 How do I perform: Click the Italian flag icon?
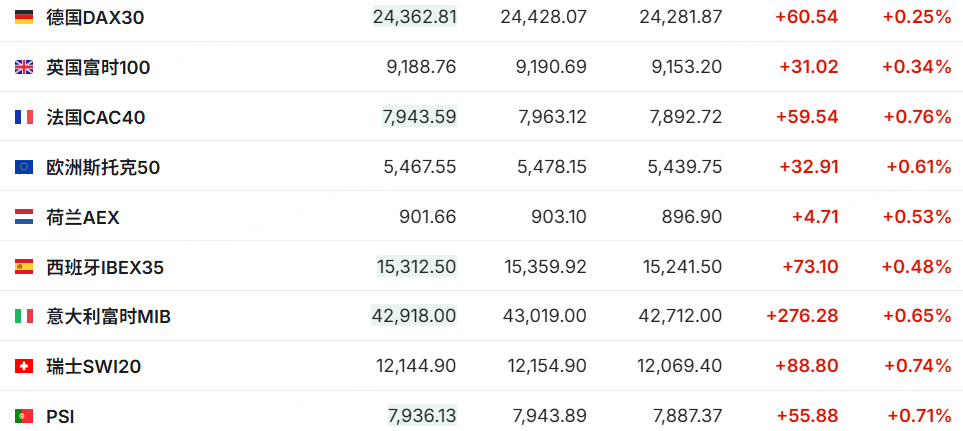tap(24, 317)
